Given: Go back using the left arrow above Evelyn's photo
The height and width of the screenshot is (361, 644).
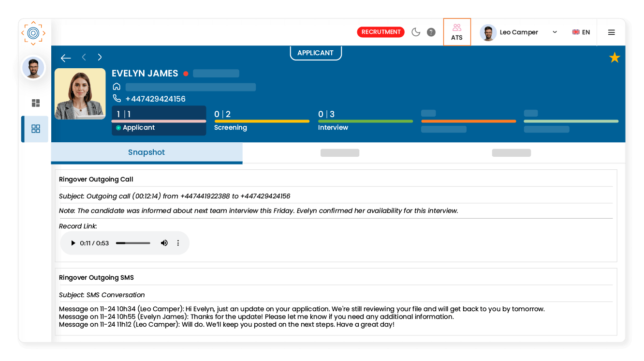Looking at the screenshot, I should (66, 58).
